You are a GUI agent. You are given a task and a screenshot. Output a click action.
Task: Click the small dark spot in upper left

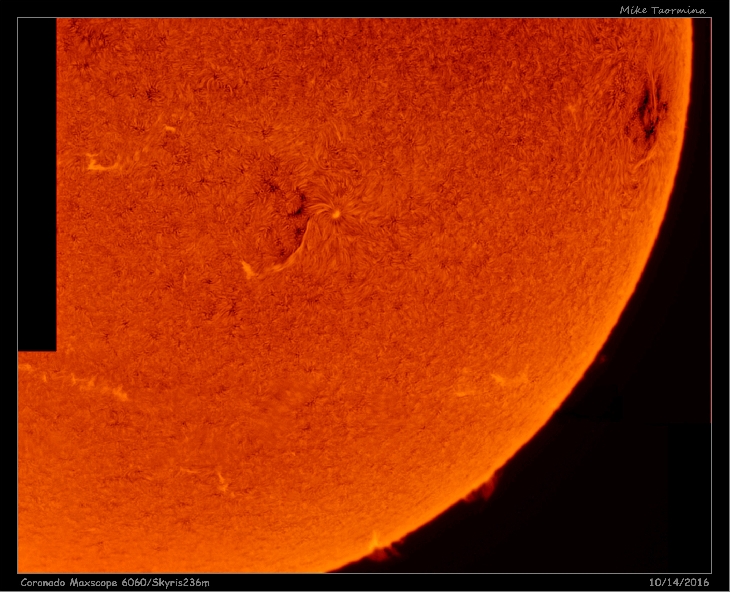(152, 96)
